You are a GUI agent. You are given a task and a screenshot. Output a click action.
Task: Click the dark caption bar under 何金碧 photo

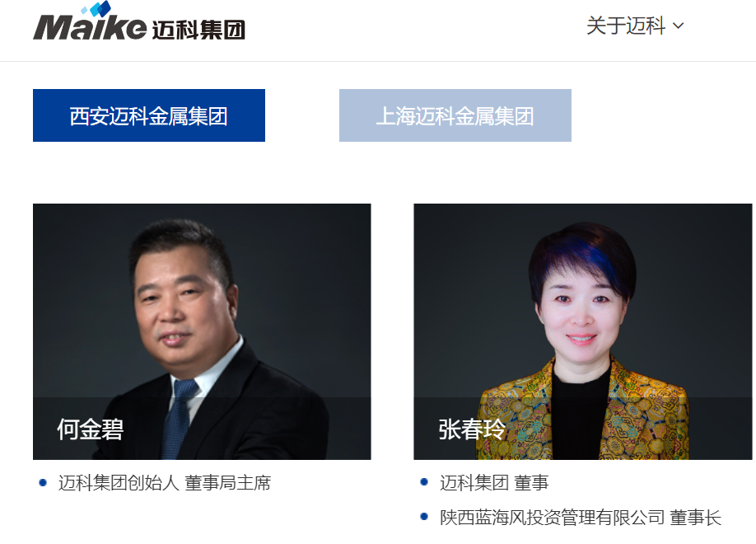click(202, 429)
